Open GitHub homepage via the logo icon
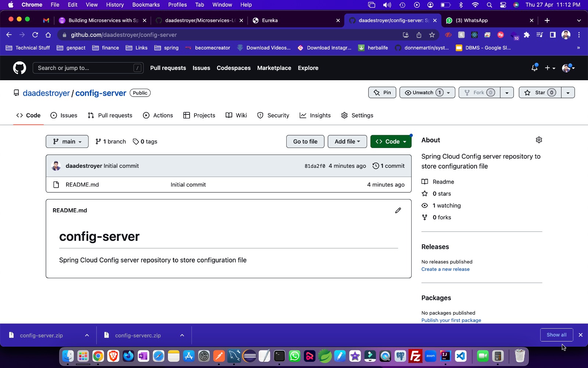Image resolution: width=588 pixels, height=368 pixels. (x=19, y=68)
